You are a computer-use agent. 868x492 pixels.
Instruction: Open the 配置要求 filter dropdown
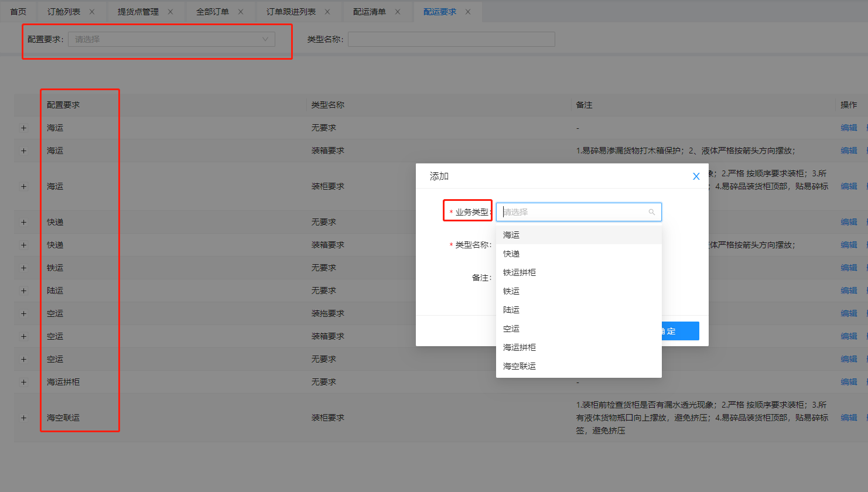pyautogui.click(x=171, y=39)
